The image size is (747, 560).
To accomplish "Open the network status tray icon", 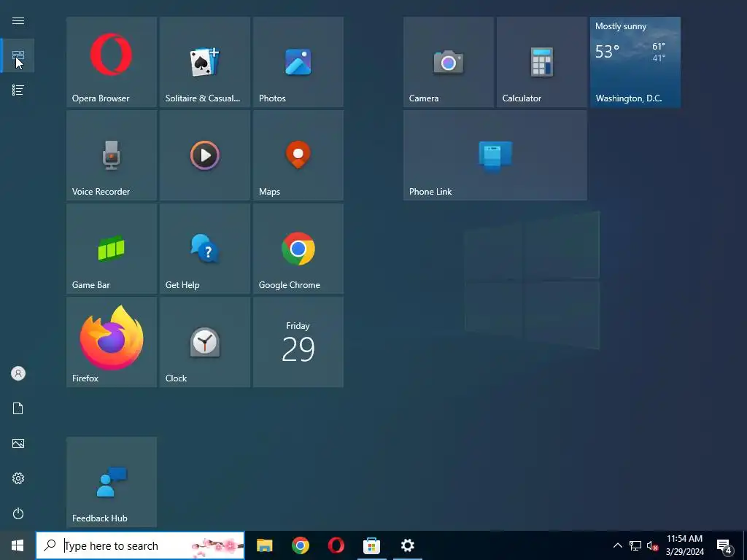I will tap(635, 545).
